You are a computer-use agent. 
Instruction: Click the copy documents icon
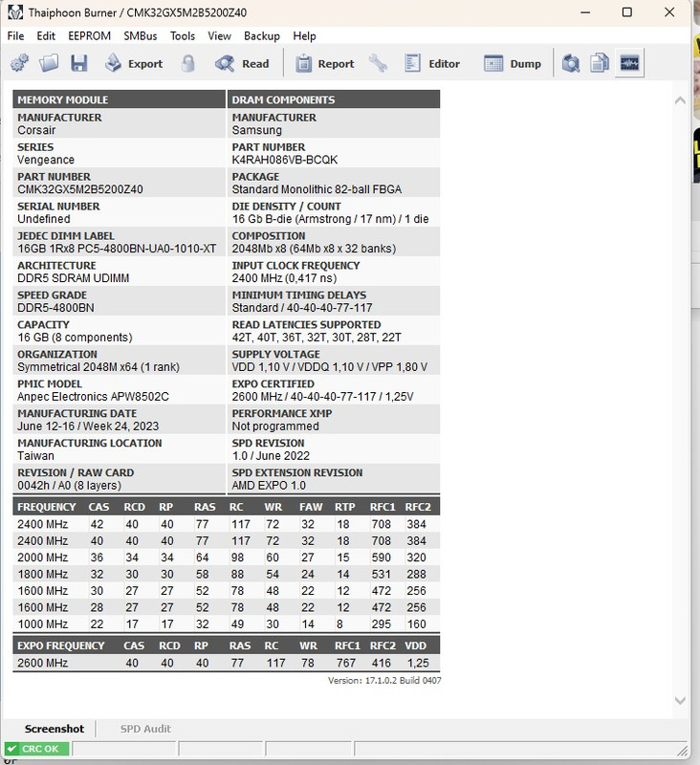pyautogui.click(x=600, y=63)
